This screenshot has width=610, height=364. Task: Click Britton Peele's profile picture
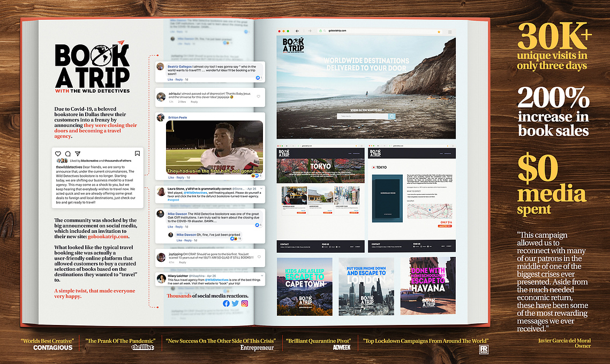160,117
